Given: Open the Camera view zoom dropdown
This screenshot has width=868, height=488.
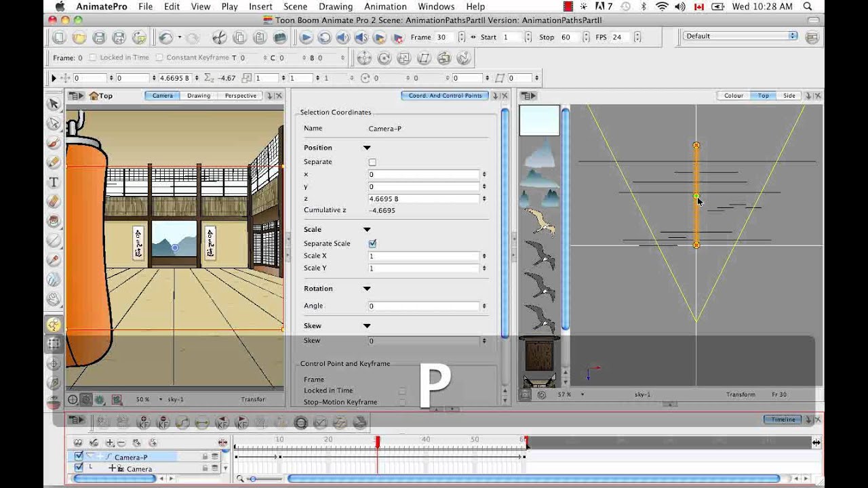Looking at the screenshot, I should pos(160,399).
